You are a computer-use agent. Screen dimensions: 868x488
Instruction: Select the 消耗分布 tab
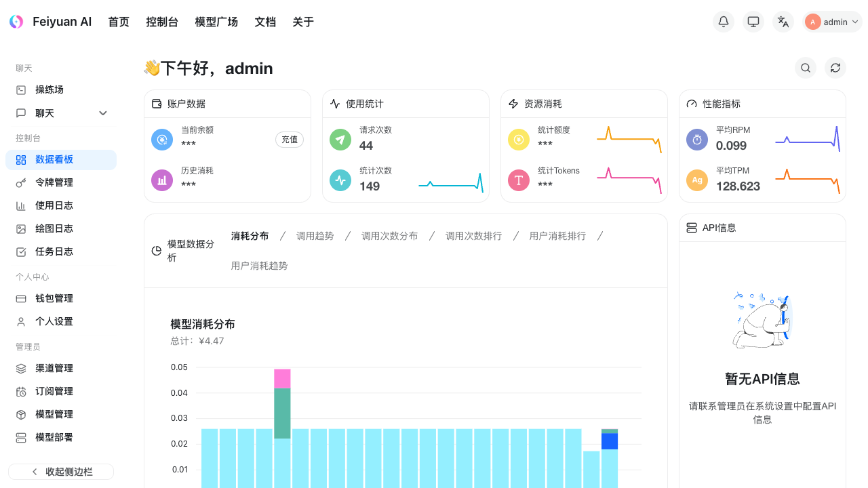(250, 236)
